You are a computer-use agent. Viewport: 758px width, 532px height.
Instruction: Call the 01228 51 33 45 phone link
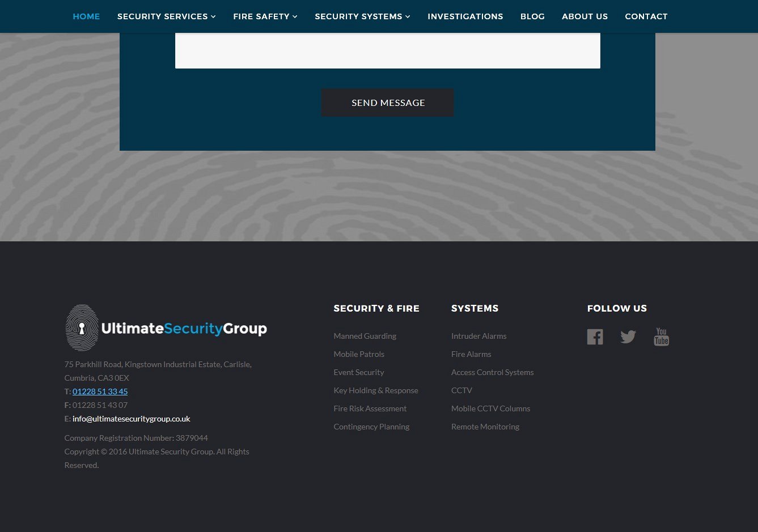100,391
